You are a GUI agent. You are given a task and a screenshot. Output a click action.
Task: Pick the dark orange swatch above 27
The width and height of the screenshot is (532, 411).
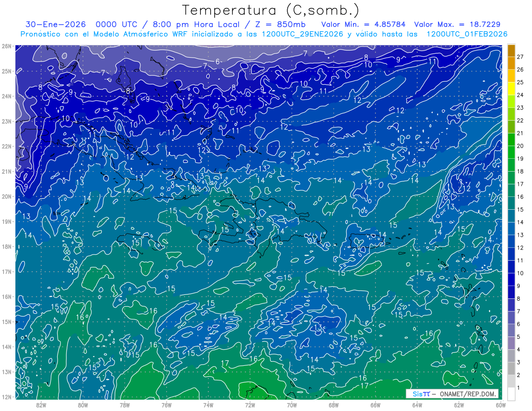point(511,51)
